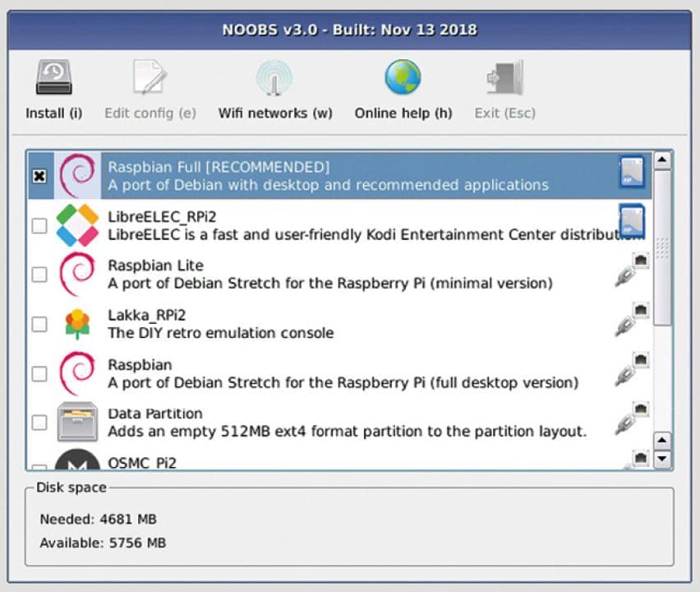Select the OSMC_Pi2 list entry
Screen dimensions: 700x592
pyautogui.click(x=143, y=463)
